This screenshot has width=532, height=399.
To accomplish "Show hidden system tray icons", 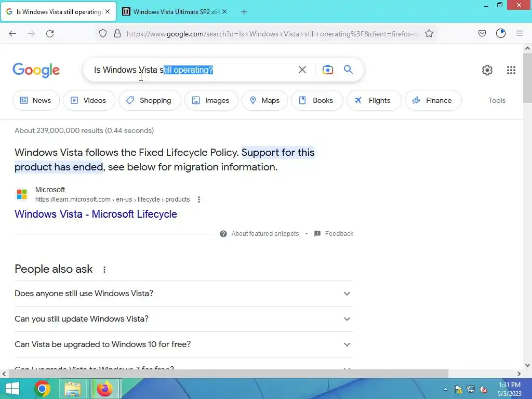I will point(445,389).
